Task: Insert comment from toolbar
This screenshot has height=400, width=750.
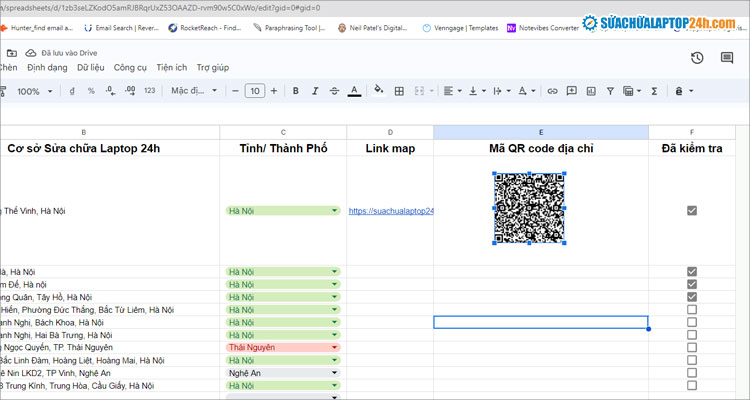Action: pos(572,90)
